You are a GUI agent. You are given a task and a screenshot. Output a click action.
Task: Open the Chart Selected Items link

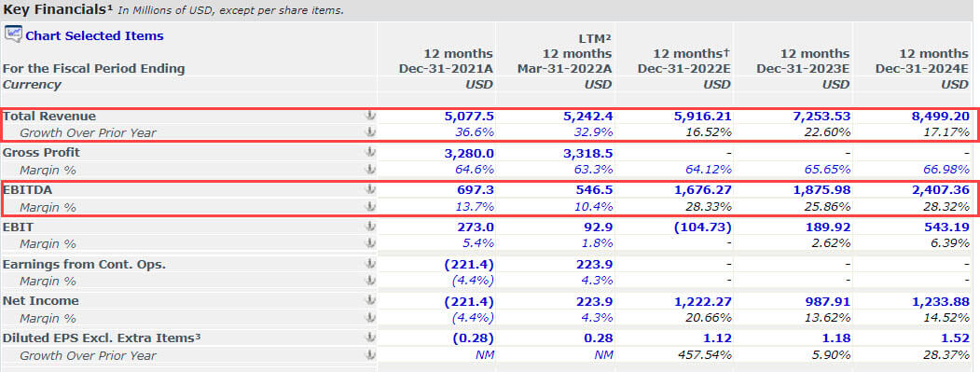click(x=94, y=35)
